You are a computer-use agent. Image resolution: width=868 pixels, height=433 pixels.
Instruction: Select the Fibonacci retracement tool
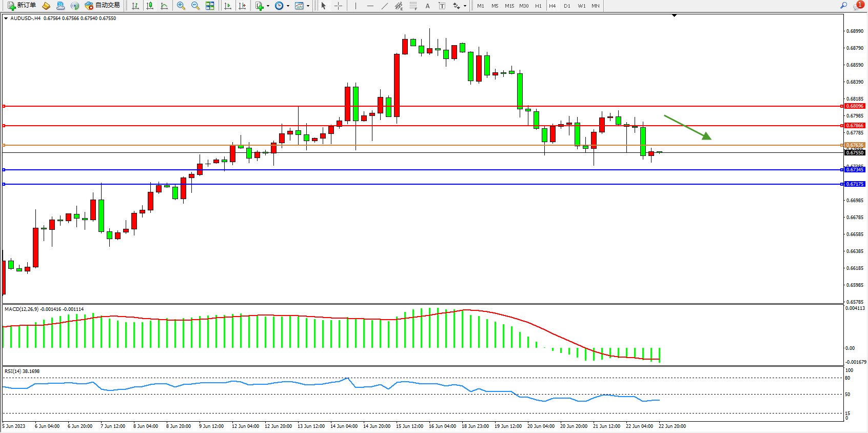(x=413, y=6)
